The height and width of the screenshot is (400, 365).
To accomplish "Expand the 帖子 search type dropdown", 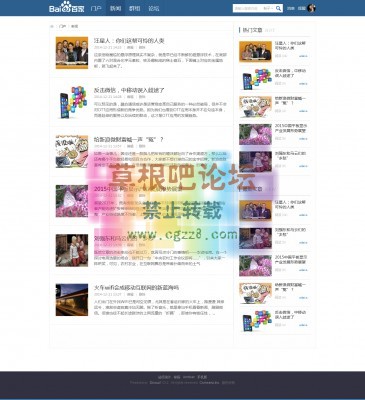I will (x=268, y=8).
